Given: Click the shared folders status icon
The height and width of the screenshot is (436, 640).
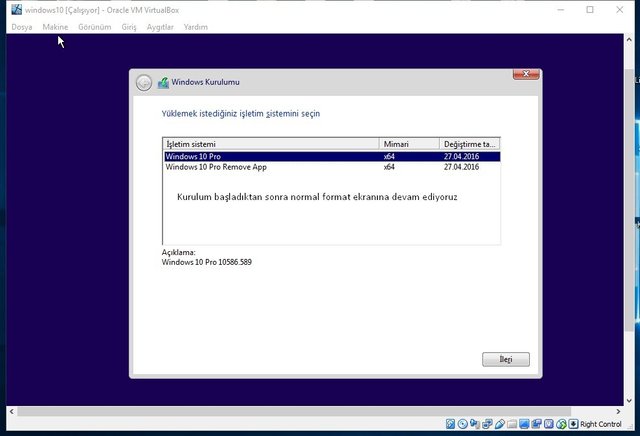Looking at the screenshot, I should [512, 424].
